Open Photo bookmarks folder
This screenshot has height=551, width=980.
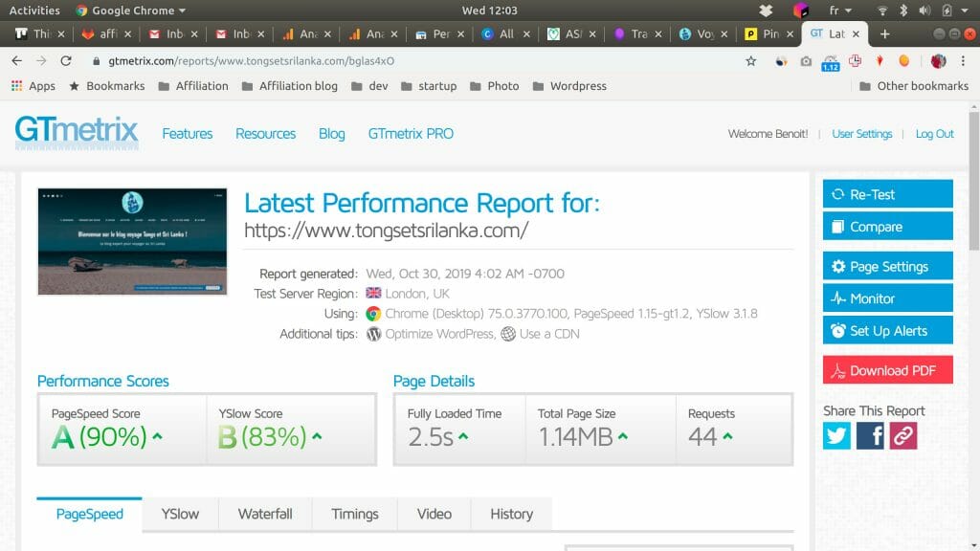point(495,86)
